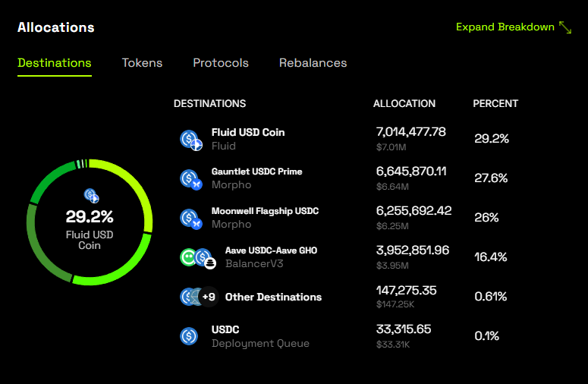Click the $147.25K dollar amount

395,304
